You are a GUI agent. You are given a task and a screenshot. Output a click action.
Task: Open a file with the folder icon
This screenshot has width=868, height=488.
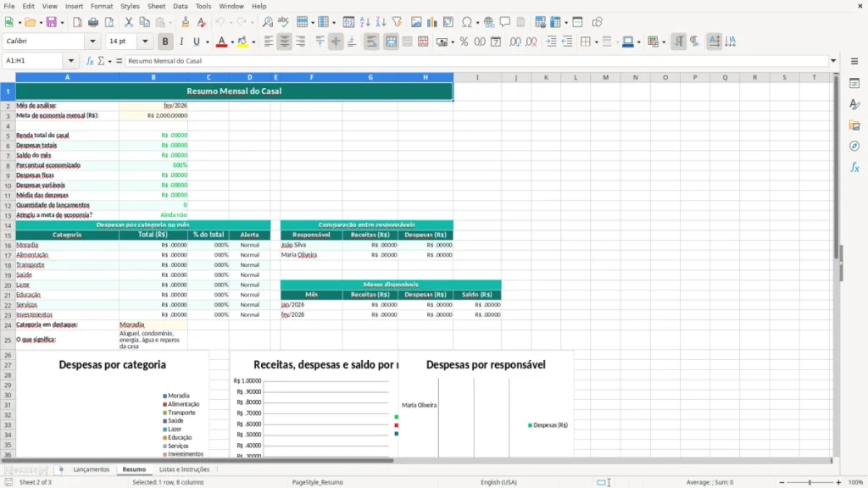[30, 22]
